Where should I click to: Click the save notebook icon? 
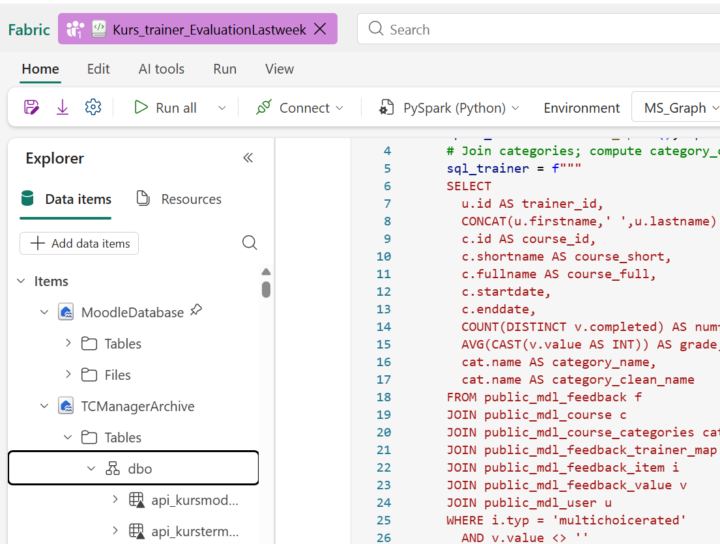point(32,107)
